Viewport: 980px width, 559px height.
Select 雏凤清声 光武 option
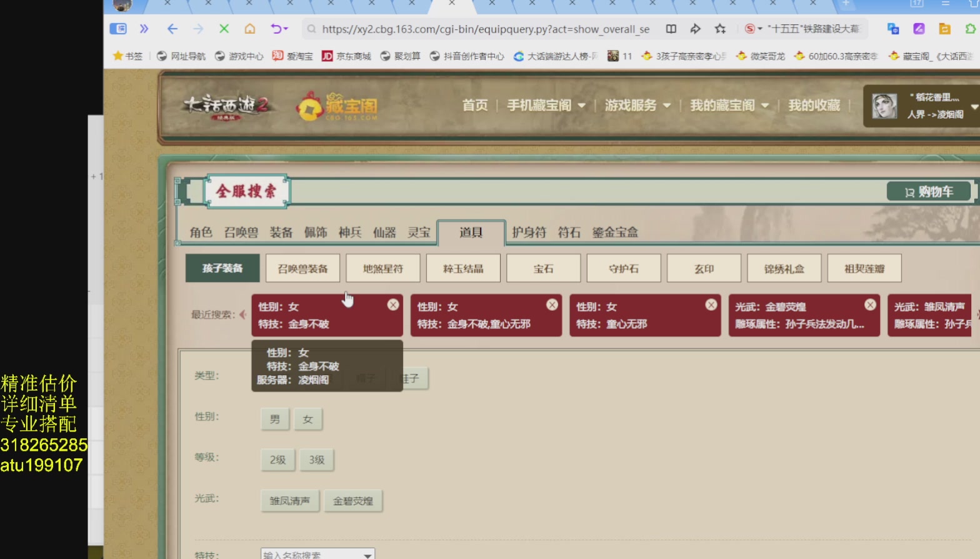coord(290,501)
